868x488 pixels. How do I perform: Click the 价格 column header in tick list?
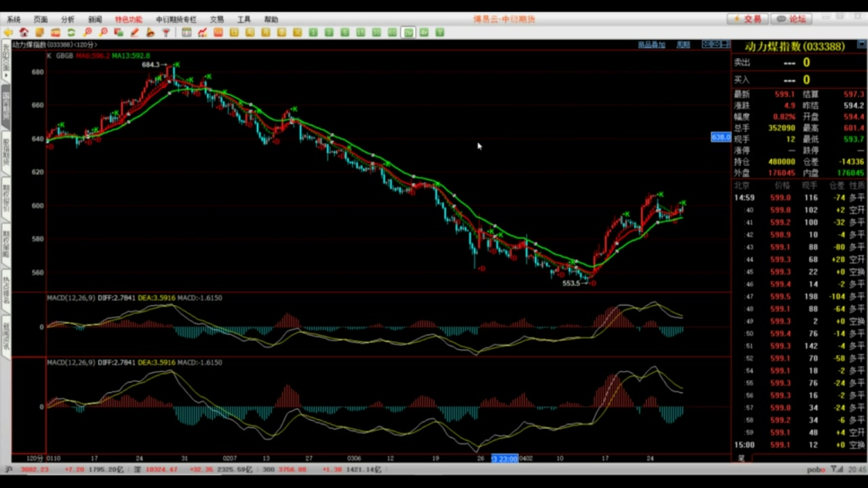tap(783, 185)
